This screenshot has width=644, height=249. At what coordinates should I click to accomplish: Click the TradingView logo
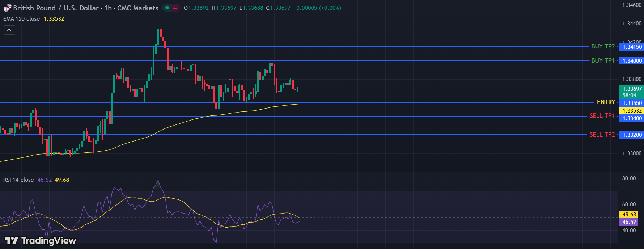click(40, 241)
